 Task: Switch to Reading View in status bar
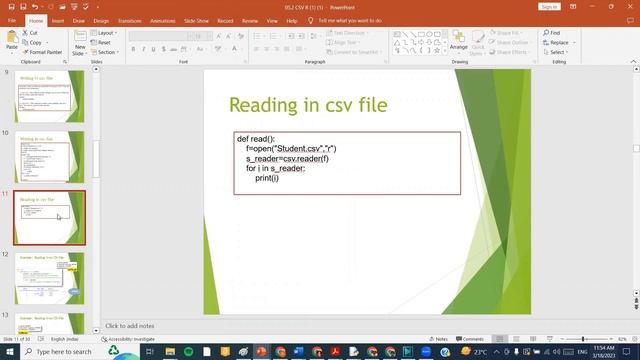tap(533, 339)
